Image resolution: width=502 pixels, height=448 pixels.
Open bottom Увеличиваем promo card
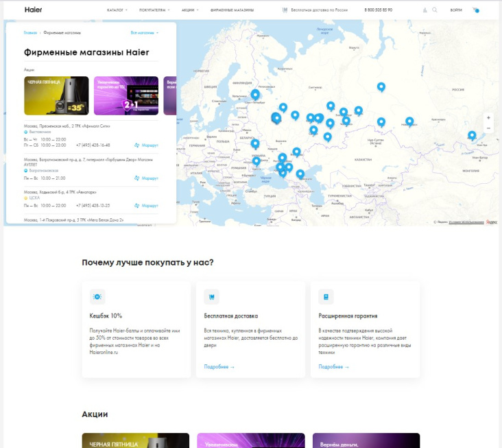(251, 440)
